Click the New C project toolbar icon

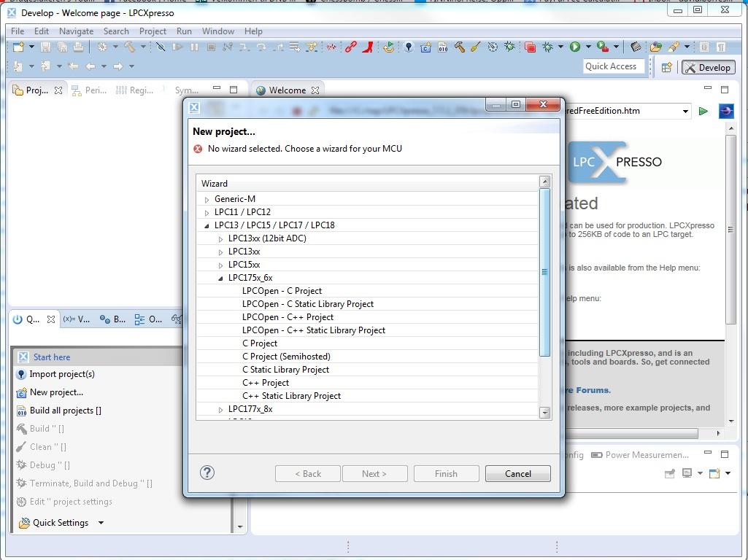[425, 47]
